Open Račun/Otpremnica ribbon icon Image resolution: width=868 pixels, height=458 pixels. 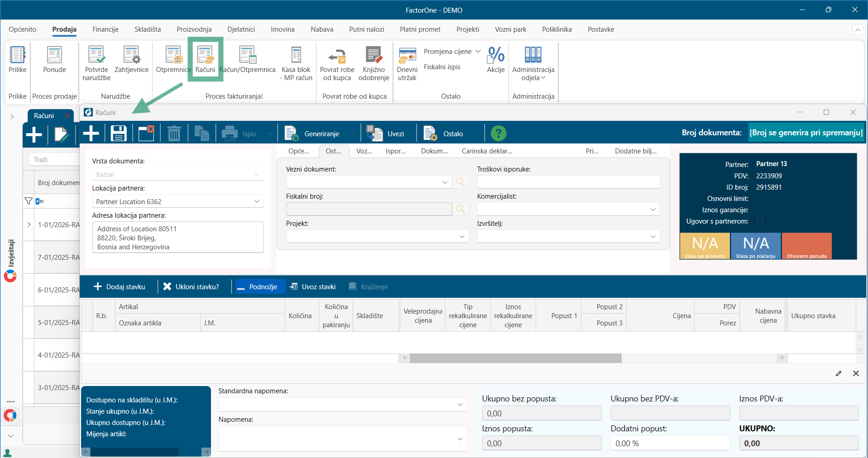pyautogui.click(x=248, y=60)
